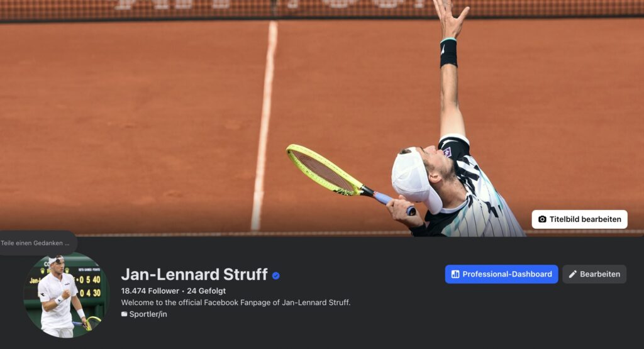The image size is (644, 349).
Task: Click the black wristband on raised arm
Action: click(x=448, y=53)
